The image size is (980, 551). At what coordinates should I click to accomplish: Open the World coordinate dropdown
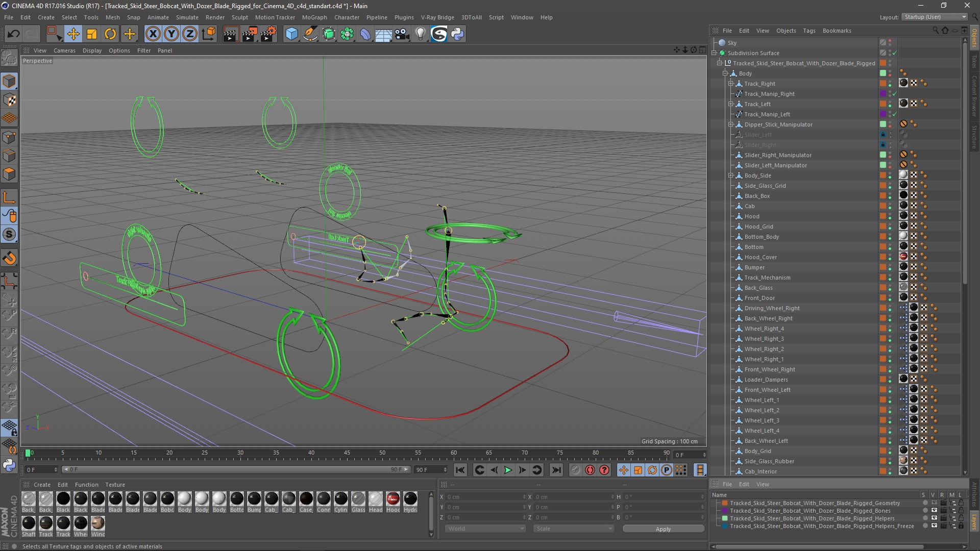click(x=485, y=529)
